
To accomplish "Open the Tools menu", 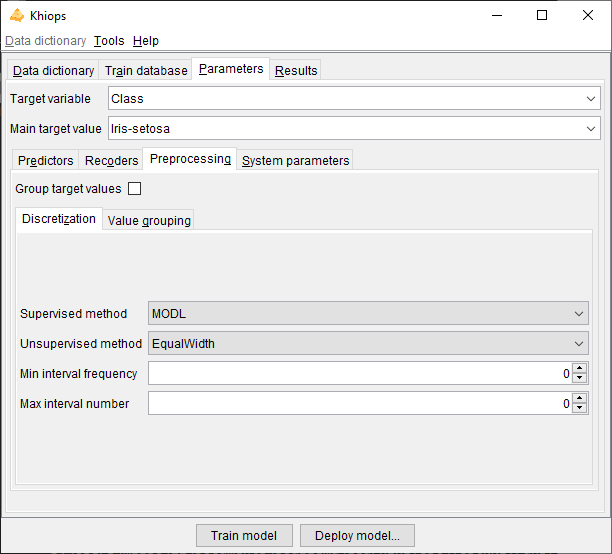I will click(109, 41).
